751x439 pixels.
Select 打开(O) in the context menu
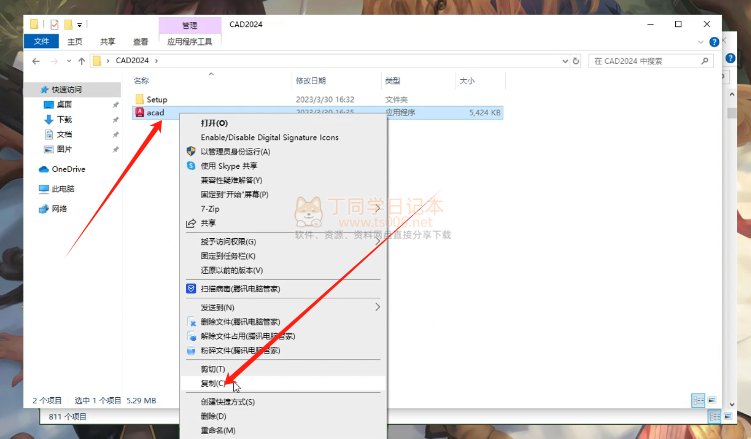point(284,123)
